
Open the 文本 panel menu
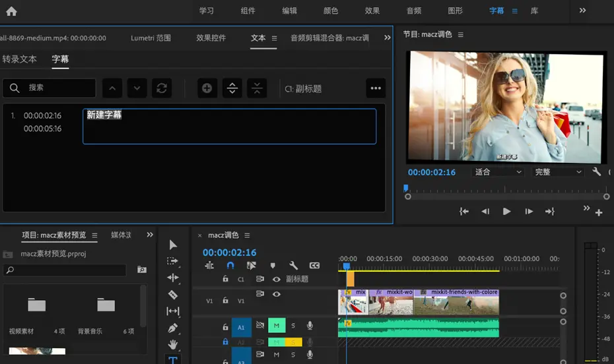click(x=274, y=38)
